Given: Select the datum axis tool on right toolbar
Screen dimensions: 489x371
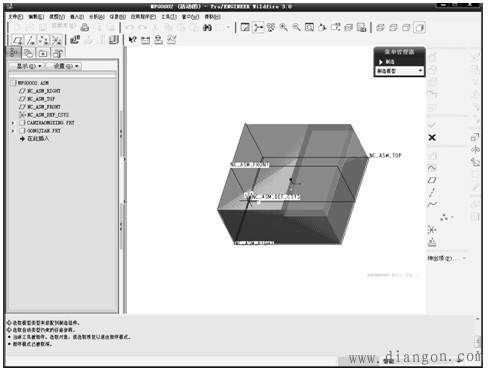Looking at the screenshot, I should [x=432, y=192].
